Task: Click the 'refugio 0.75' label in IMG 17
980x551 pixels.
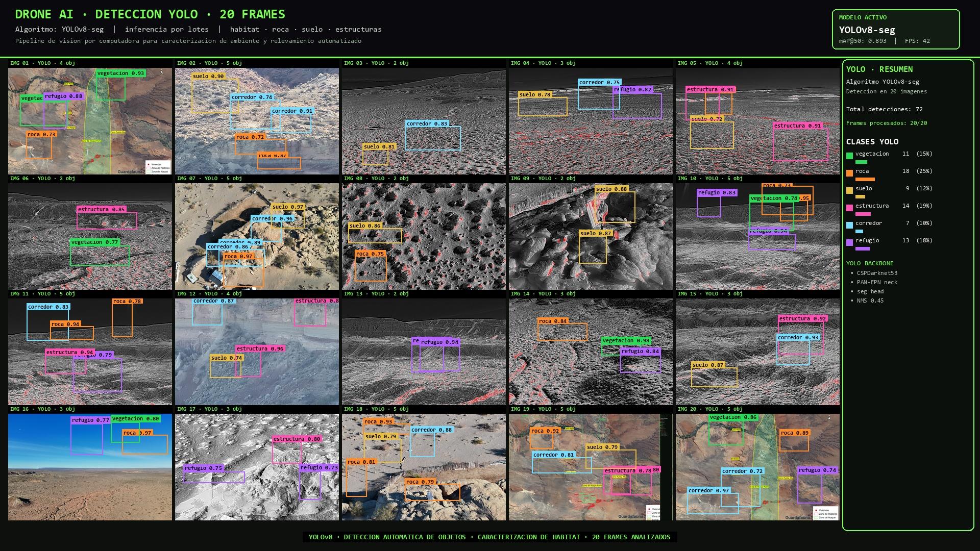Action: pos(204,468)
